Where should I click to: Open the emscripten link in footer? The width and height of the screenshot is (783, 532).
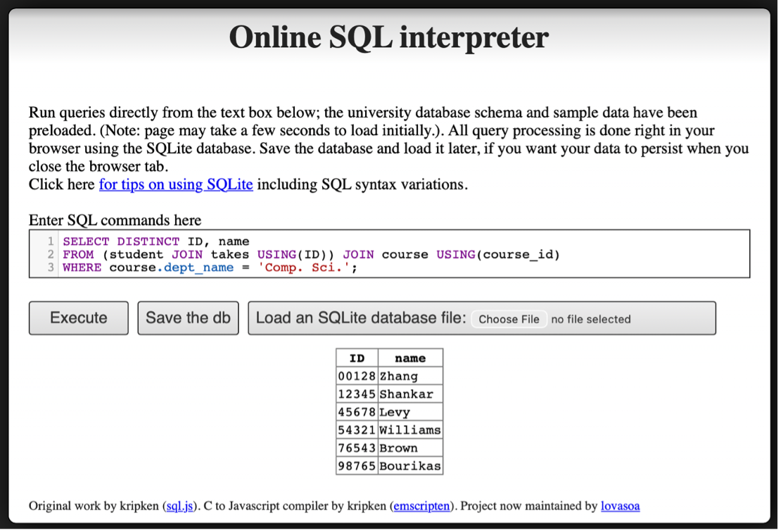[421, 506]
